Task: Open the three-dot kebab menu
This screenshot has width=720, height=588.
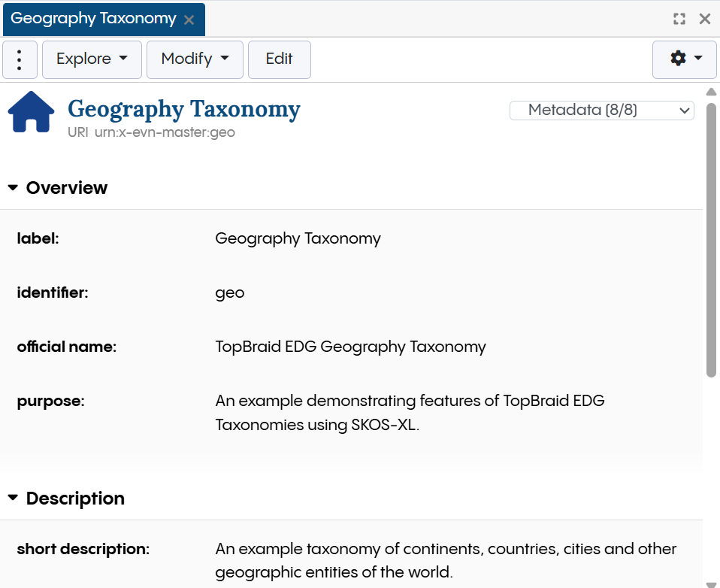Action: tap(20, 59)
